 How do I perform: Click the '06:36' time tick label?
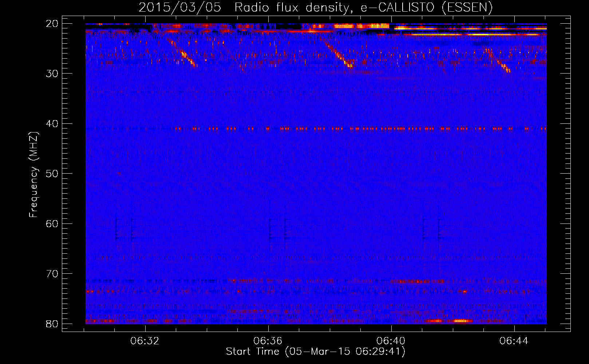tap(268, 341)
